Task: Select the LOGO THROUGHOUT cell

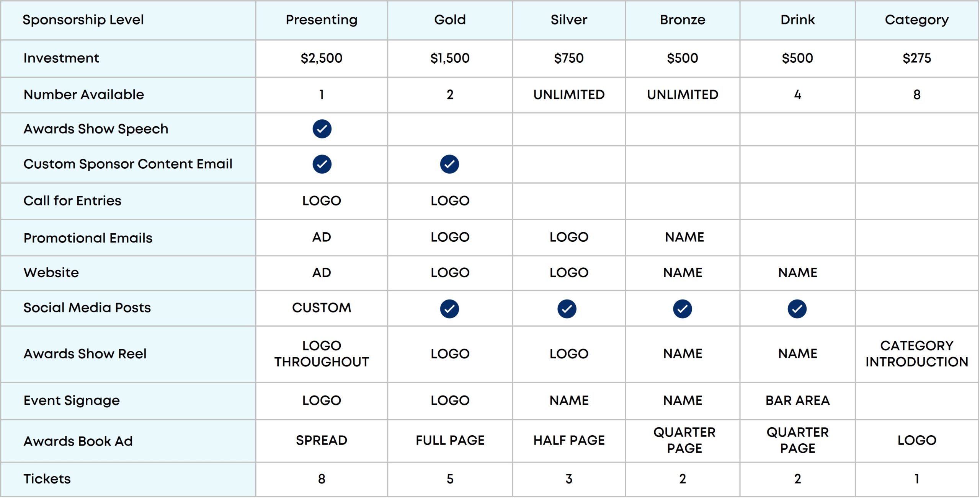Action: (x=322, y=354)
